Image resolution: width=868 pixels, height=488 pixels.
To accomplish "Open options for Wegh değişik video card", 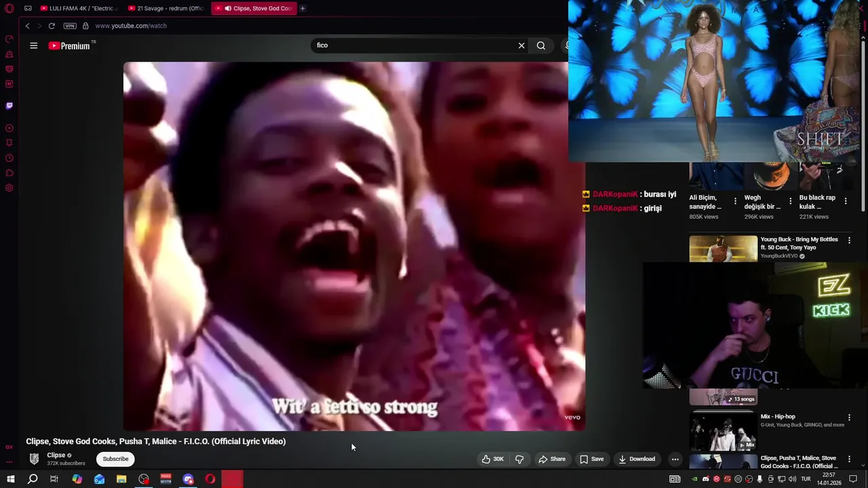I will 790,201.
